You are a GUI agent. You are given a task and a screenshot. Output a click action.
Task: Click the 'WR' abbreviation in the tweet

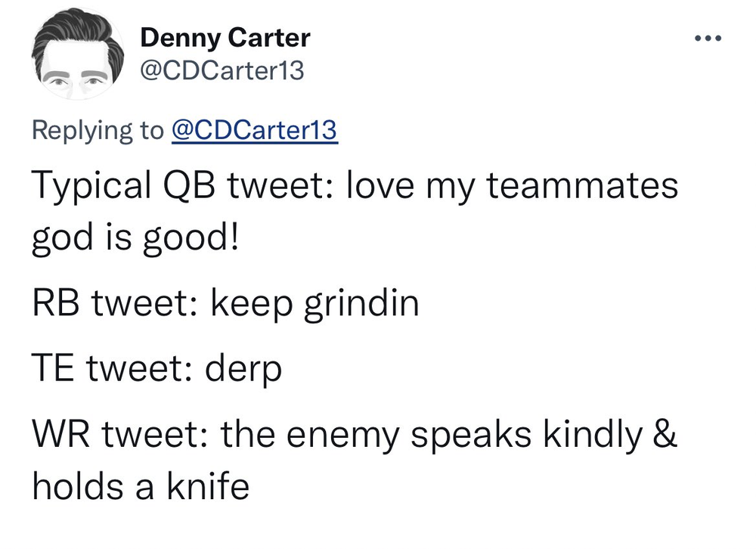click(60, 434)
